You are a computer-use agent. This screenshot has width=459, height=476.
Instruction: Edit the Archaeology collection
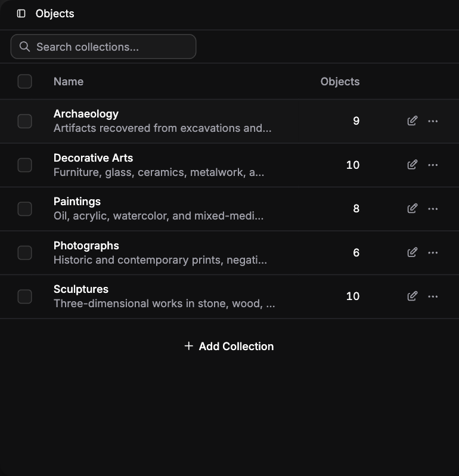point(413,121)
